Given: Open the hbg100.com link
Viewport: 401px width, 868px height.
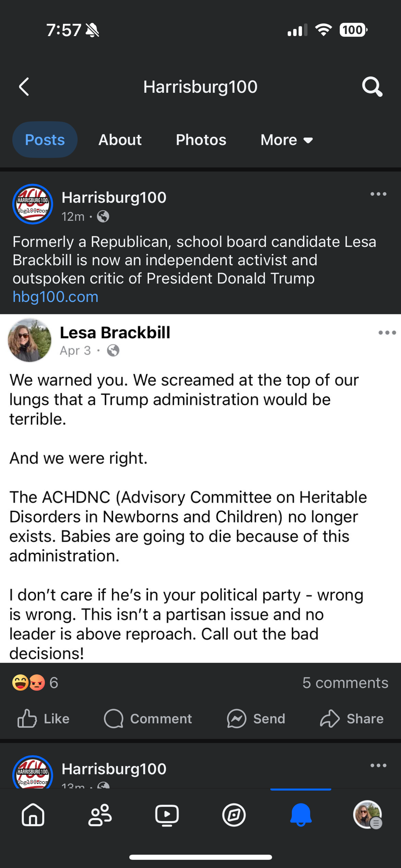Looking at the screenshot, I should 56,297.
